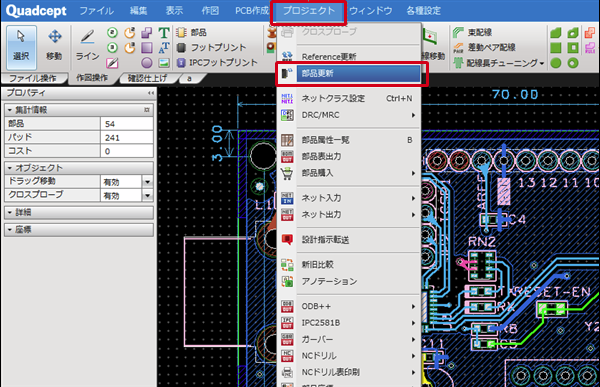Click the green filled square icon in ribbon
This screenshot has height=387, width=600.
coord(556,47)
